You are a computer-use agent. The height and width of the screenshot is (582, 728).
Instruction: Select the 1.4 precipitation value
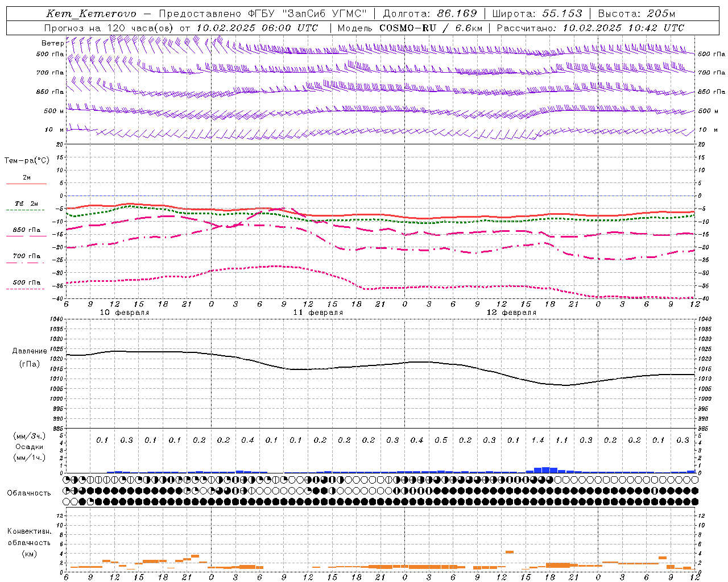click(x=537, y=440)
